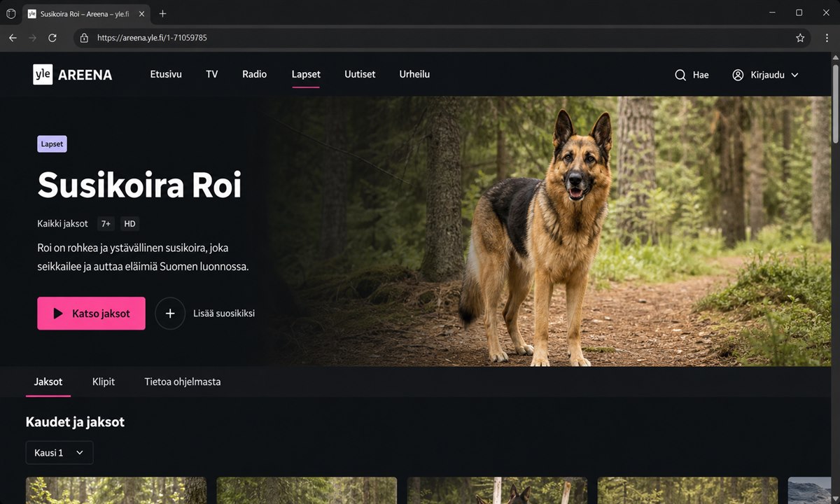Open a new browser tab
Image resolution: width=840 pixels, height=504 pixels.
pyautogui.click(x=162, y=13)
